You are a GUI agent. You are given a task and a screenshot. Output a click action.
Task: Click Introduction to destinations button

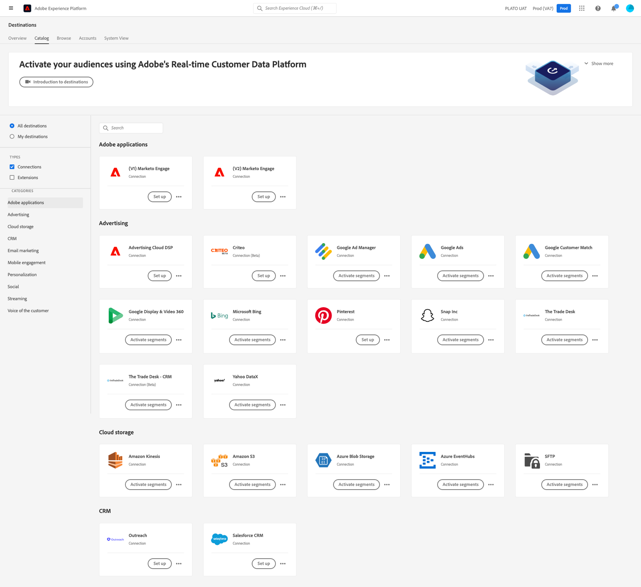[56, 82]
